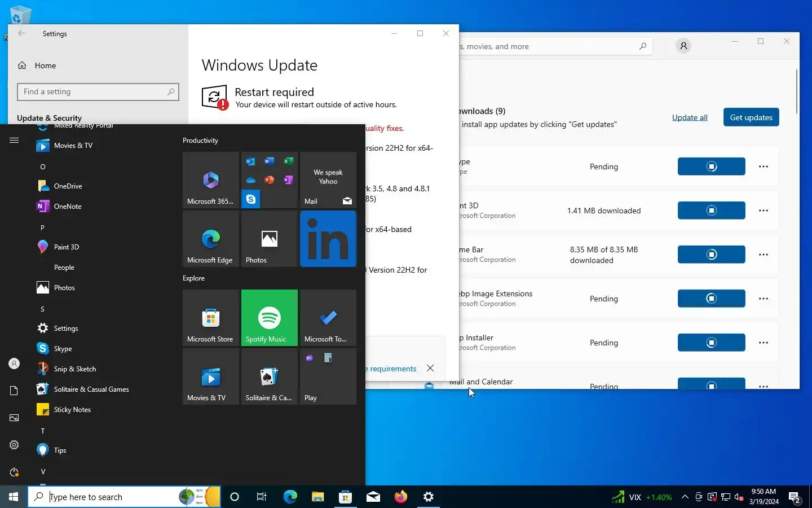The height and width of the screenshot is (508, 812).
Task: Jump to letter S section header
Action: click(x=42, y=309)
